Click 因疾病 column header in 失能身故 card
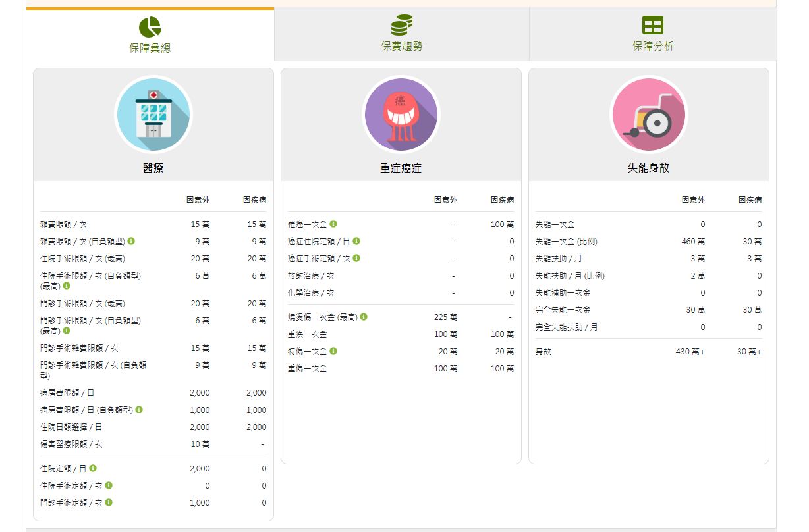Viewport: 809px width, 532px height. [x=750, y=199]
